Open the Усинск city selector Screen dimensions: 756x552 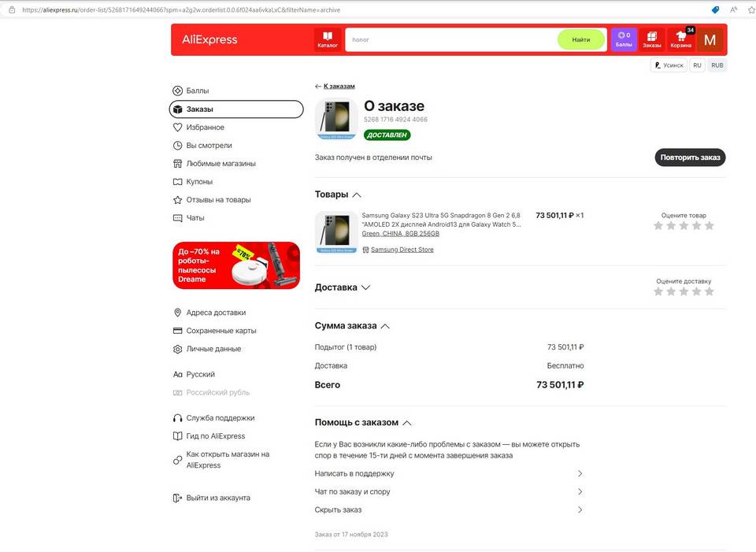pyautogui.click(x=669, y=65)
